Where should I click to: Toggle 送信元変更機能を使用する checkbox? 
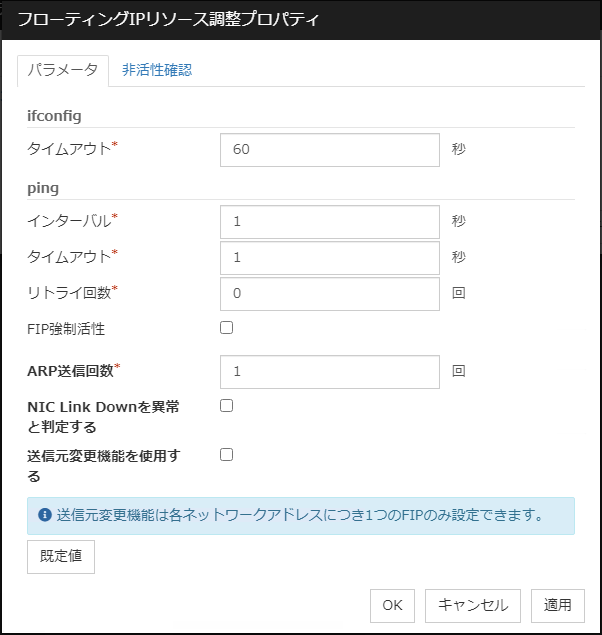(x=226, y=455)
